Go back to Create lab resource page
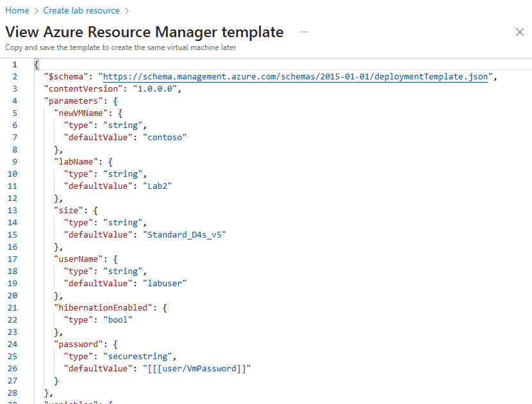Screen dimensions: 532x404 [81, 10]
